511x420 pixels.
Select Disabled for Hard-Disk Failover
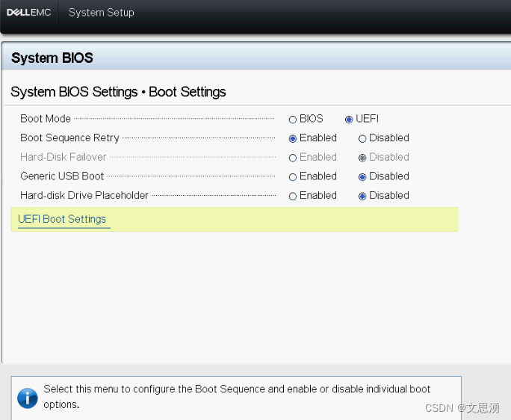click(362, 158)
